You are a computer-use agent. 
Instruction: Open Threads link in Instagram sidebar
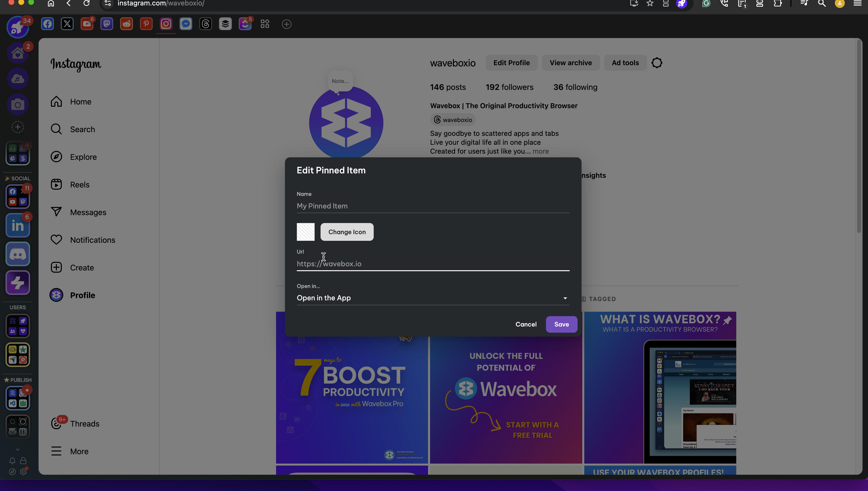pyautogui.click(x=75, y=424)
